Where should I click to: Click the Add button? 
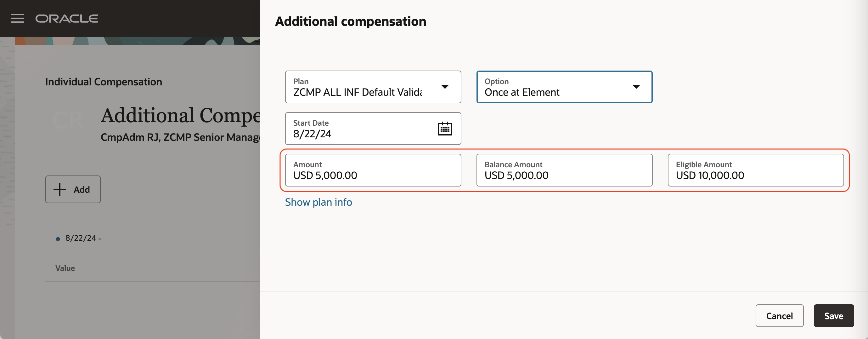pos(73,189)
